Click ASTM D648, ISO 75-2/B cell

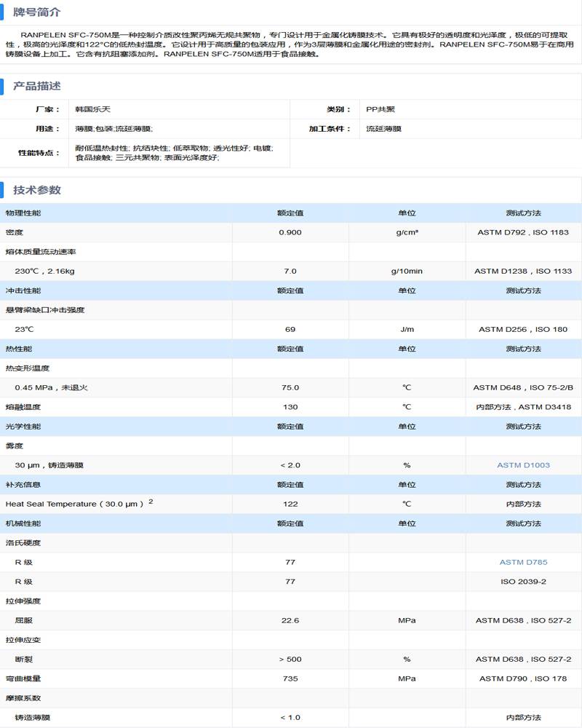pyautogui.click(x=523, y=388)
